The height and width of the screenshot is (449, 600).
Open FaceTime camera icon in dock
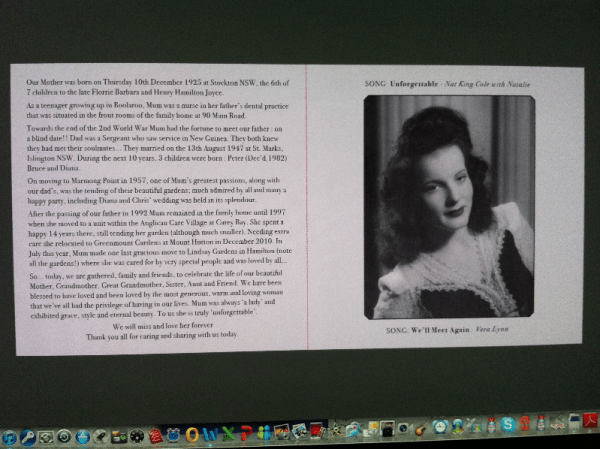pos(404,428)
